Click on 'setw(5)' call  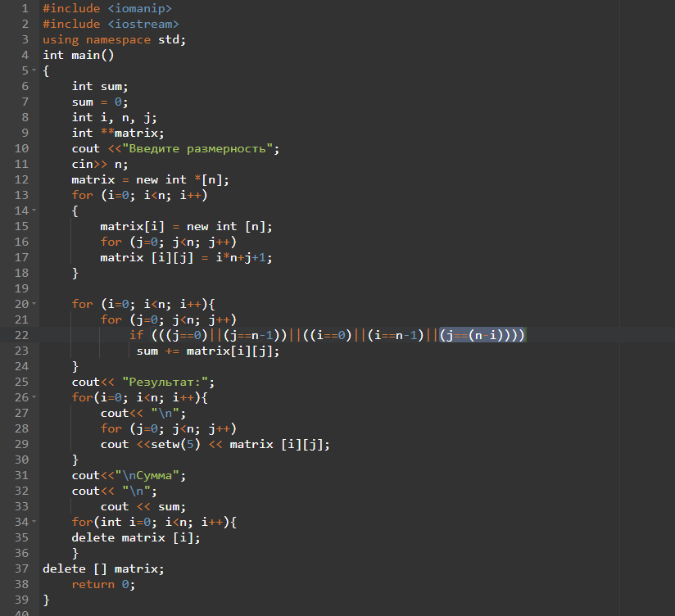[x=175, y=444]
